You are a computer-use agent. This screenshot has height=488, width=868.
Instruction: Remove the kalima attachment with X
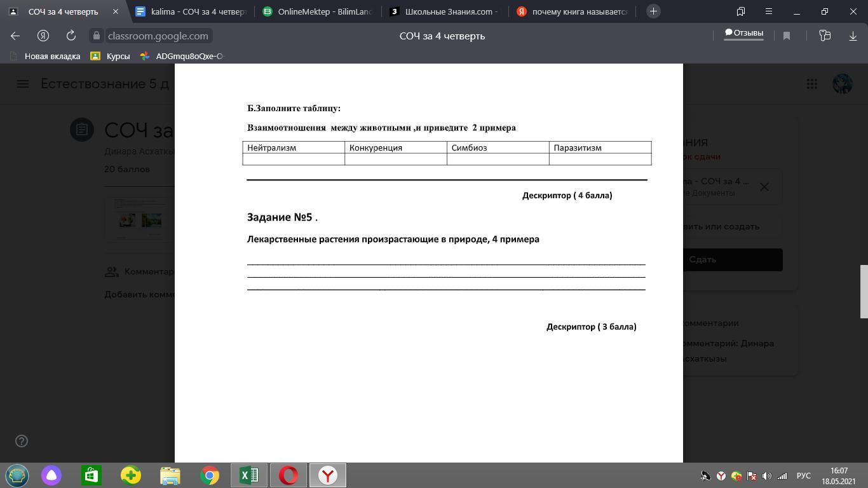click(x=764, y=187)
